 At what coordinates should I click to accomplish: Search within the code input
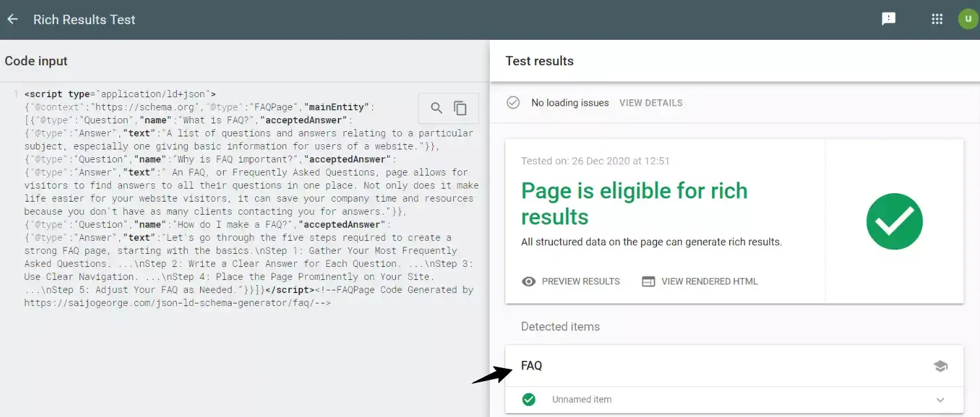tap(437, 108)
